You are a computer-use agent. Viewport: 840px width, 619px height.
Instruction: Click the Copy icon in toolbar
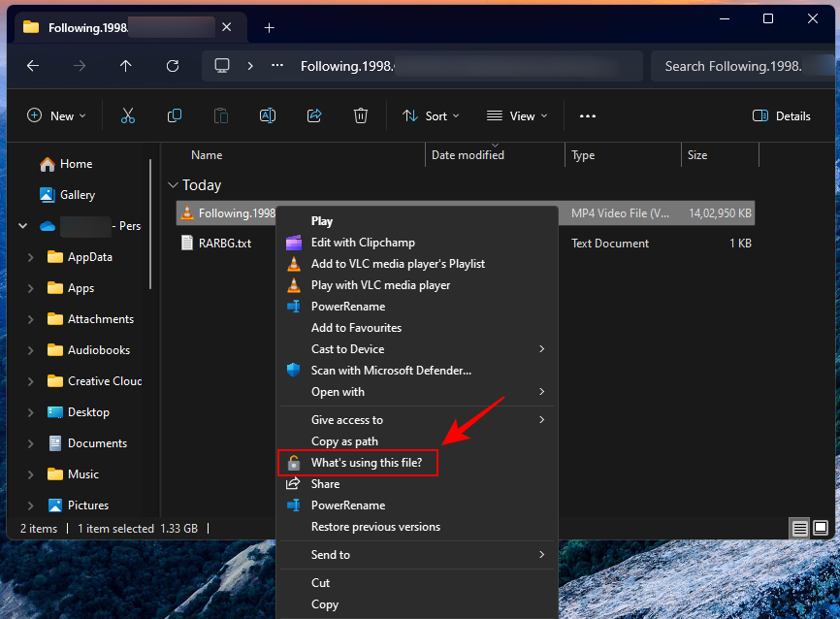coord(175,115)
